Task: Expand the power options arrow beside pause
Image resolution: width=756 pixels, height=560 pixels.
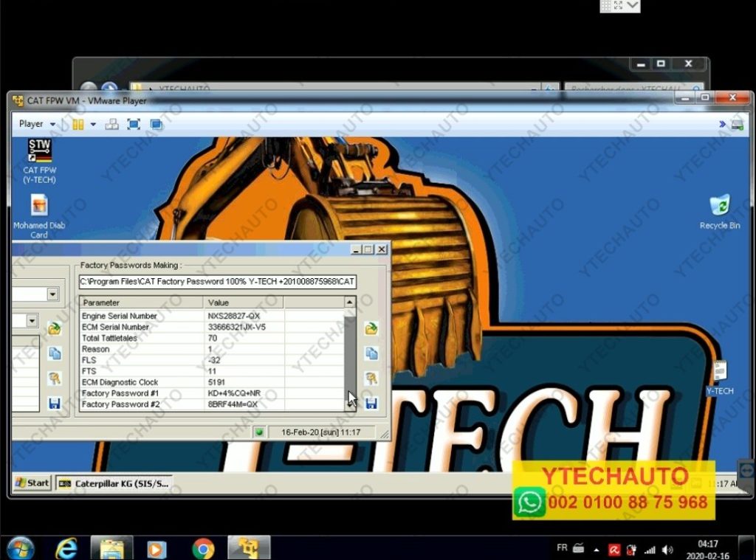Action: [93, 125]
